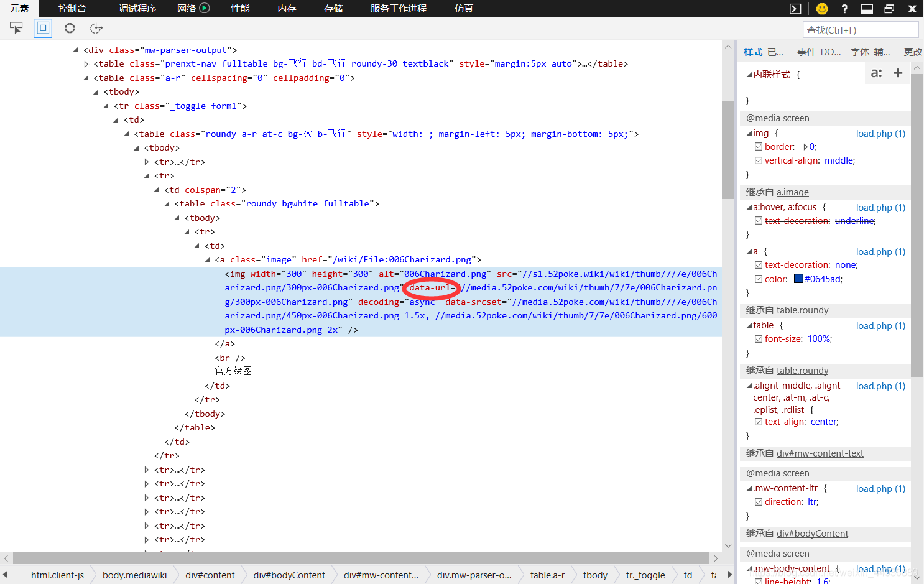Image resolution: width=924 pixels, height=584 pixels.
Task: Collapse the table class a-r node
Action: tap(86, 78)
